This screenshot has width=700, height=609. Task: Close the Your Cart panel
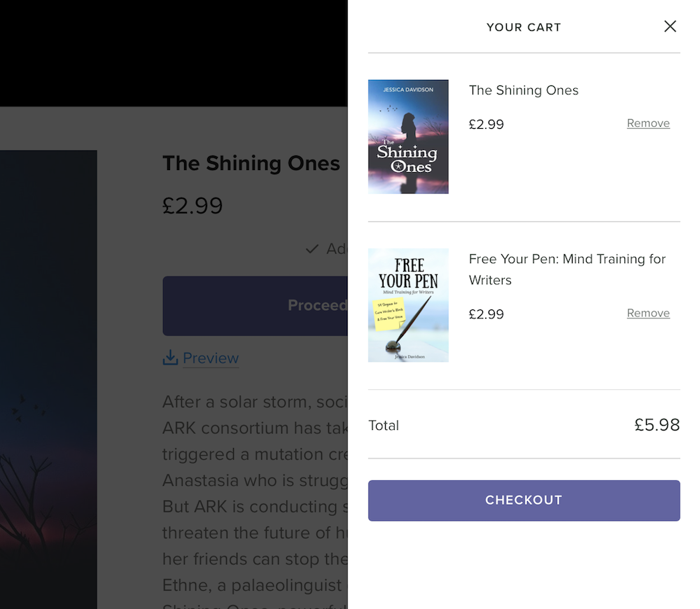click(670, 26)
